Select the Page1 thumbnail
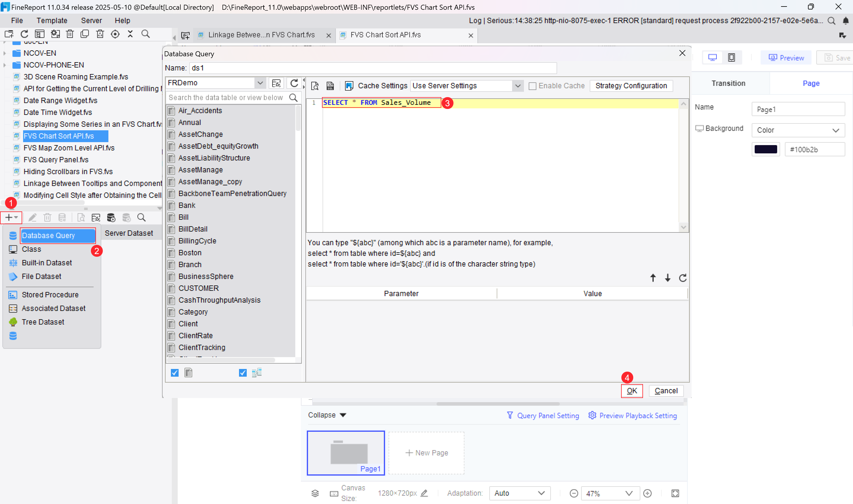 [x=345, y=453]
